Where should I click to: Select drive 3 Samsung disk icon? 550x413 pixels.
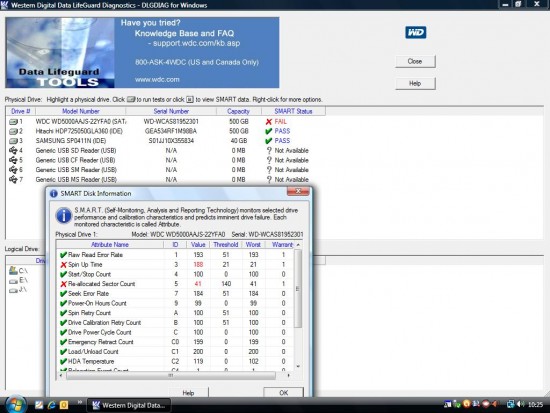click(x=13, y=141)
